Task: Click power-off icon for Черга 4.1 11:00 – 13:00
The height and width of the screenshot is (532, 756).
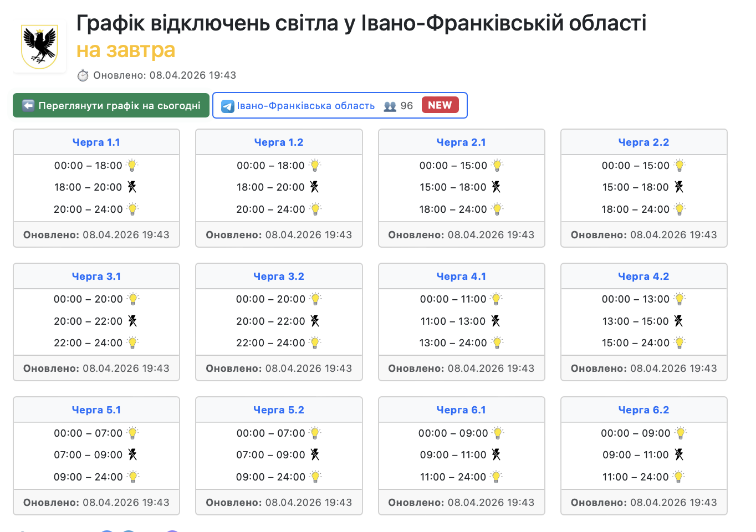Action: (x=496, y=321)
